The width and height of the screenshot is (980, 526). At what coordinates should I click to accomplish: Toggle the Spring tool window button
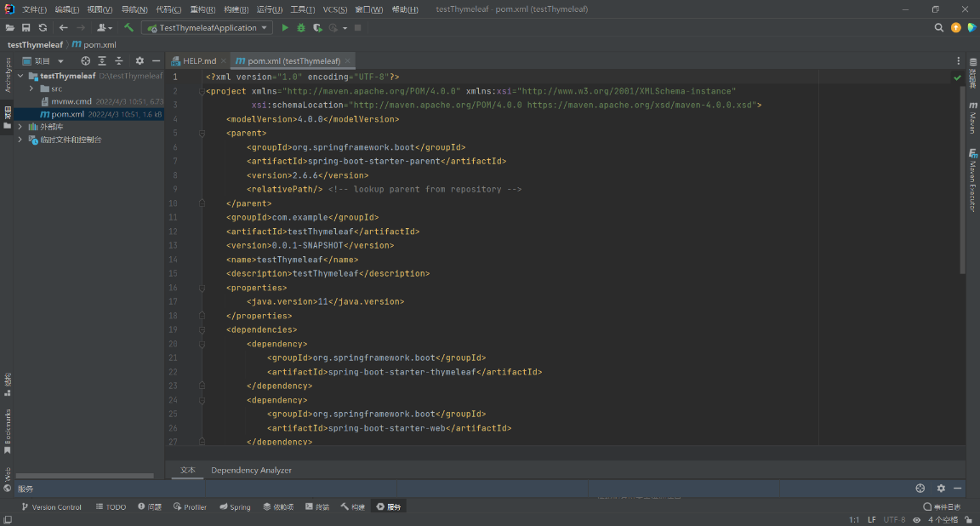coord(235,506)
